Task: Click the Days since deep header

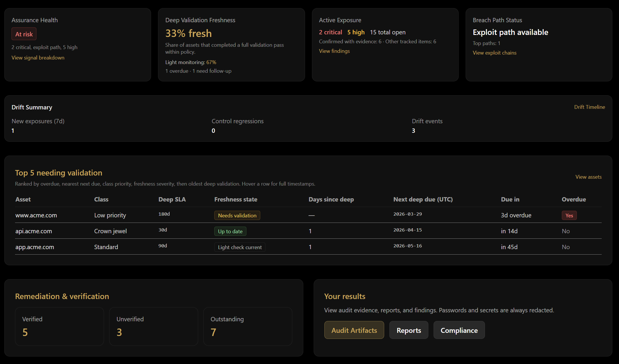Action: (x=331, y=199)
